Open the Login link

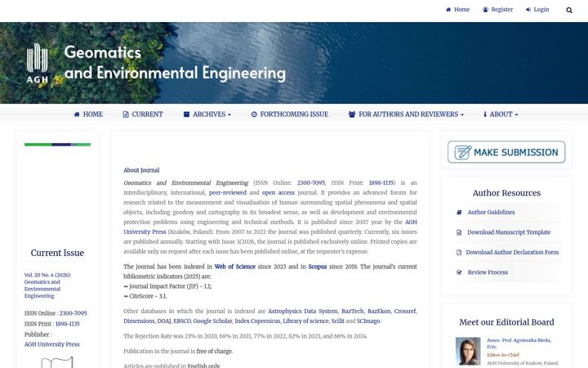[x=541, y=10]
